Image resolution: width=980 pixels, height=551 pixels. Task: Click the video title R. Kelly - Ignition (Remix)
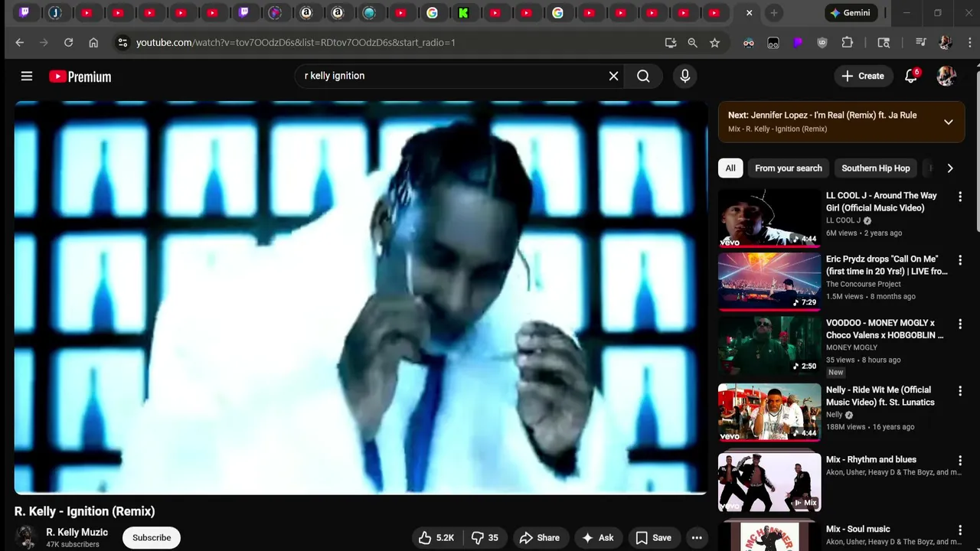coord(84,511)
